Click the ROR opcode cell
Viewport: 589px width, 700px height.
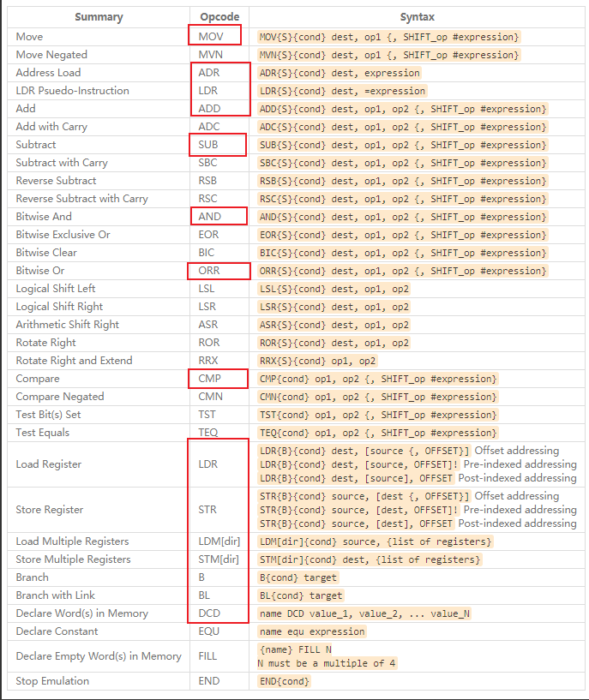[219, 343]
